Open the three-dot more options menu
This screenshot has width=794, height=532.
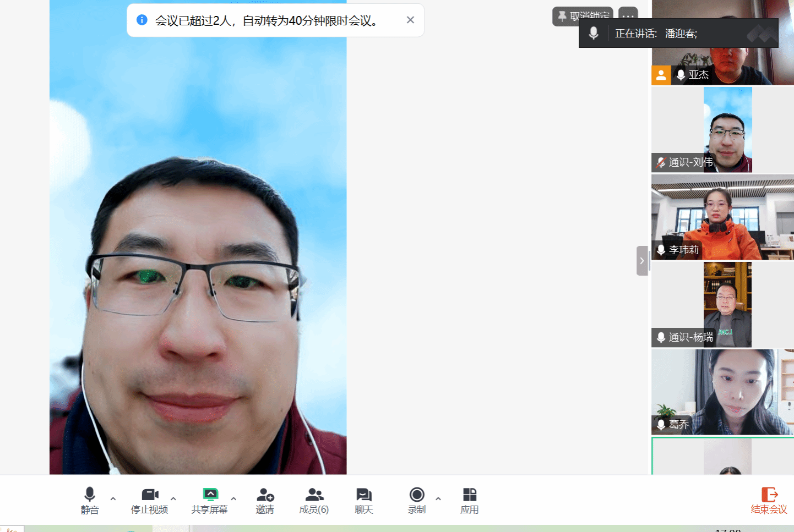(x=628, y=15)
